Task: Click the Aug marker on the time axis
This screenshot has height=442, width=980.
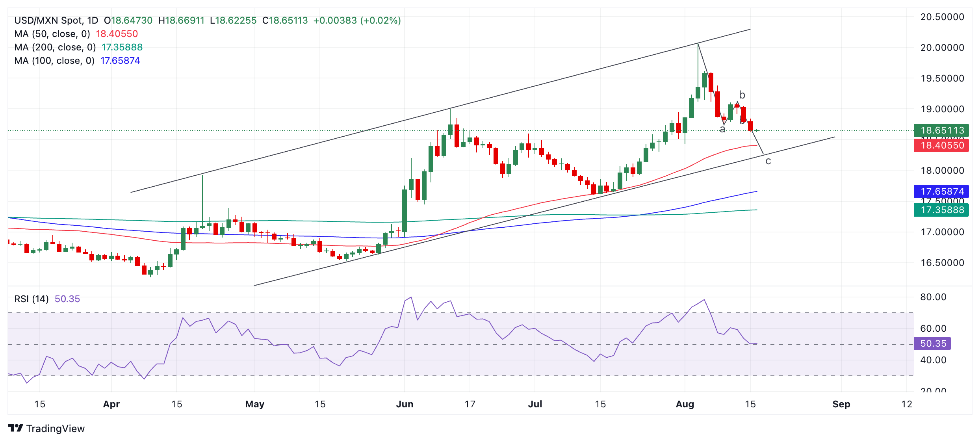Action: [685, 404]
